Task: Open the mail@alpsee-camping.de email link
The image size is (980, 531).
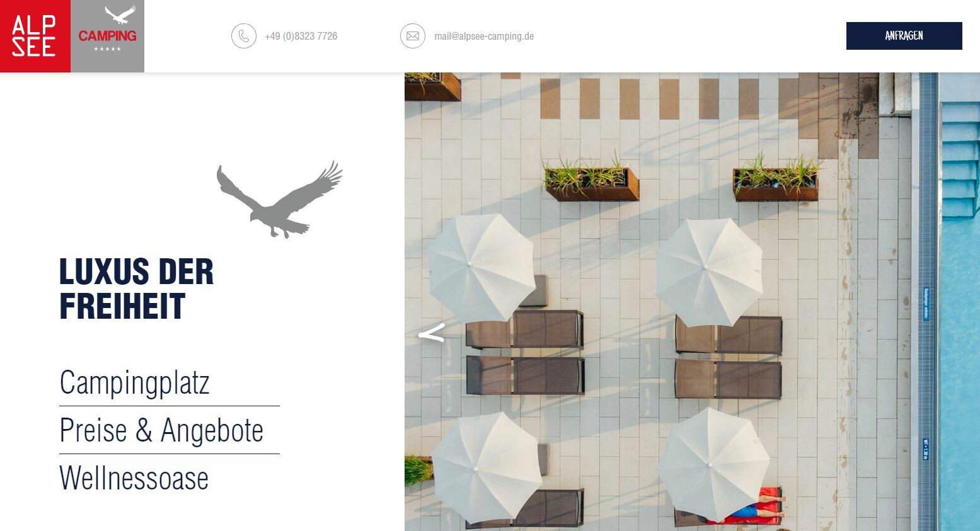Action: tap(484, 37)
